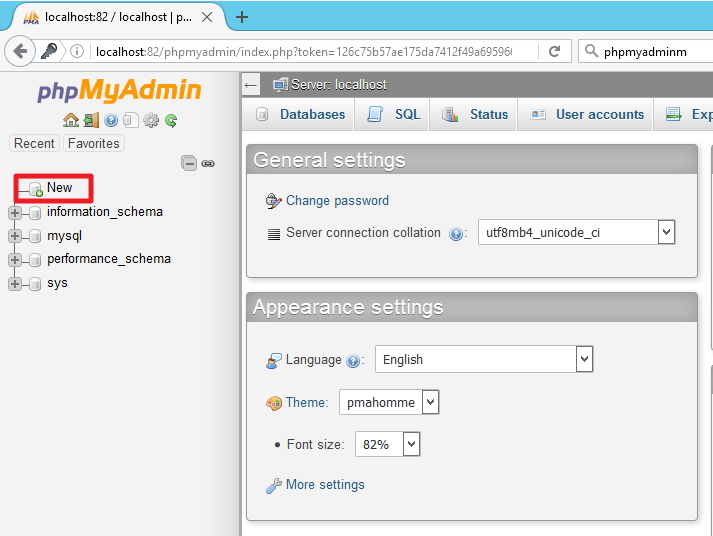Click the Recent button
This screenshot has height=536, width=713.
[34, 143]
